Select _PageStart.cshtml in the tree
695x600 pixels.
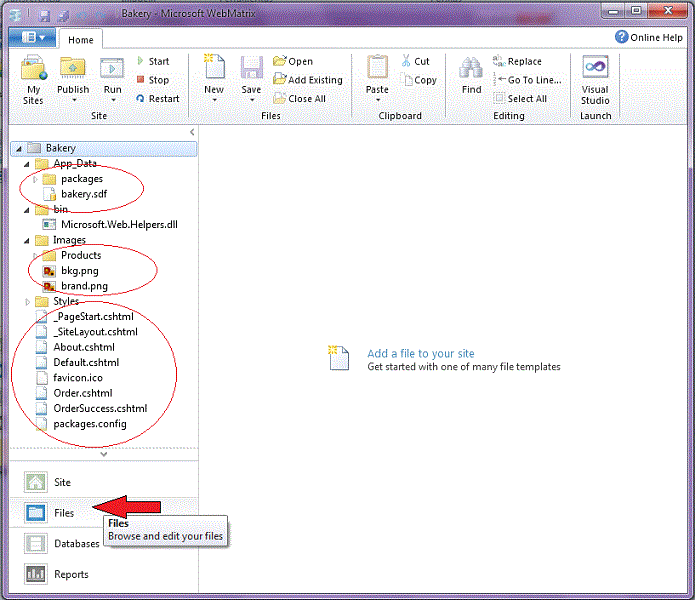click(93, 316)
